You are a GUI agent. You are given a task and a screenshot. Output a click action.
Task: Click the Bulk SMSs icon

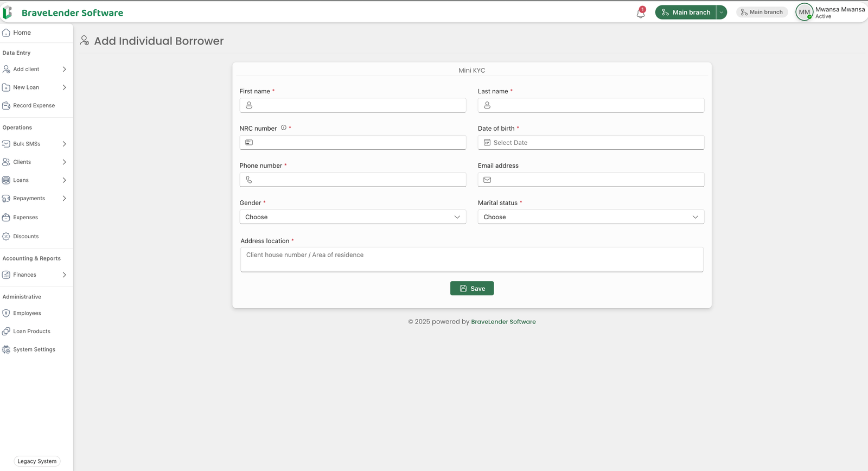(6, 144)
